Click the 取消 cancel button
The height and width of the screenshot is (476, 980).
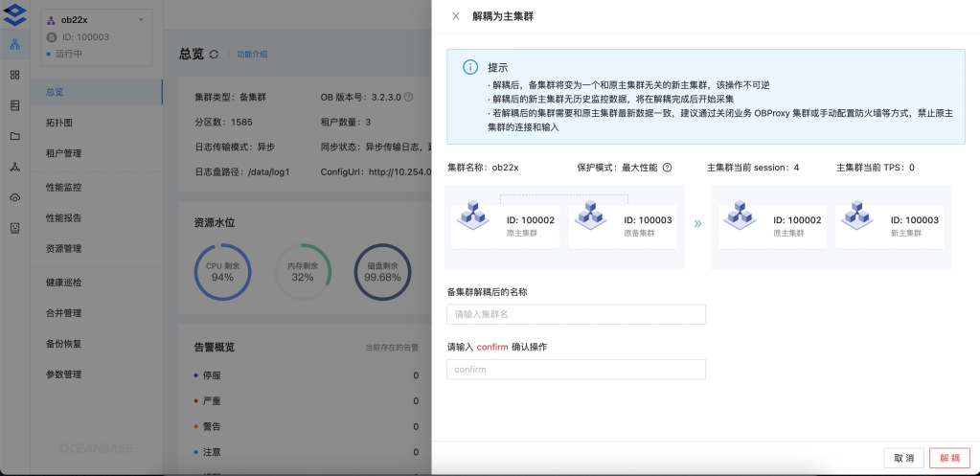point(903,458)
